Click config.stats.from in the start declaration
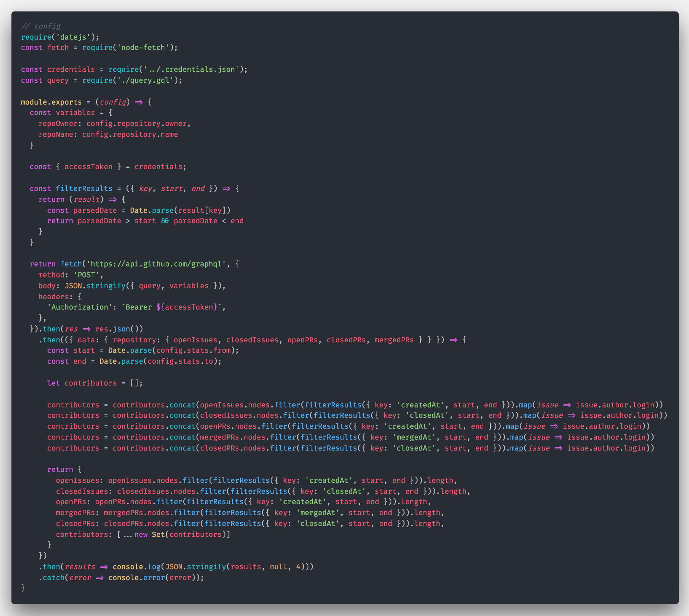 193,351
